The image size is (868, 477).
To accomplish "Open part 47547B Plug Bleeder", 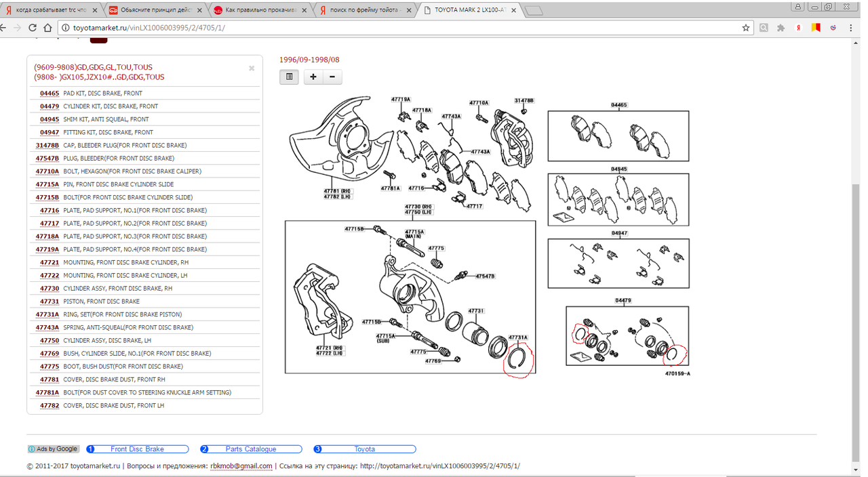I will [x=47, y=158].
